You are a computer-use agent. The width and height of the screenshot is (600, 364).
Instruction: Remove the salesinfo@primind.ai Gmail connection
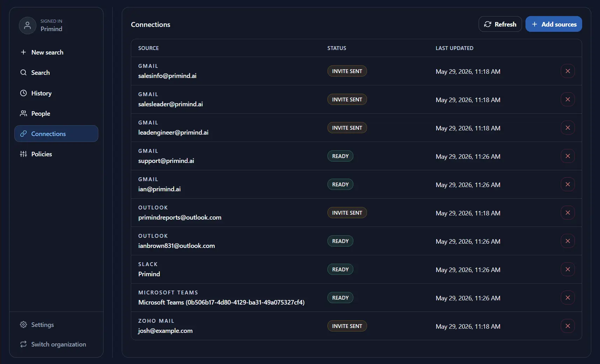click(567, 71)
